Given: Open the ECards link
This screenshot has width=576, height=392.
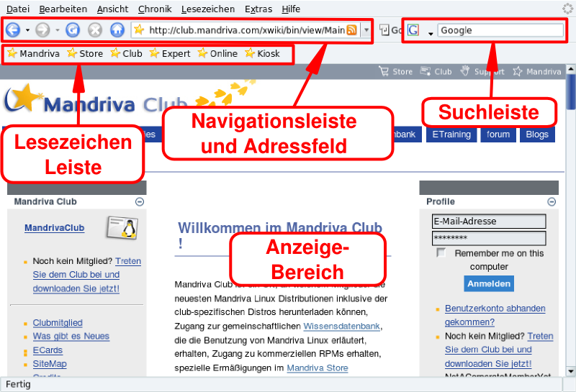Looking at the screenshot, I should (x=48, y=350).
